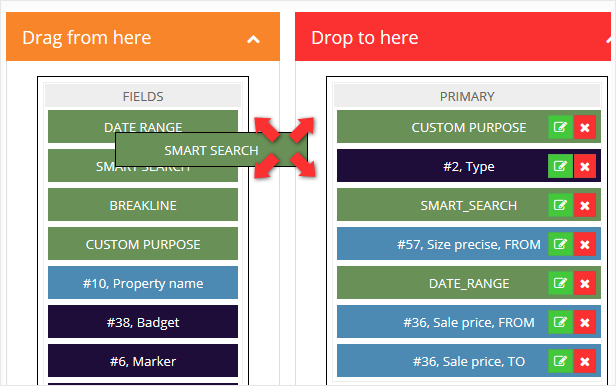Edit #57, Size precise, FROM field
Screen dimensions: 616x386
coord(561,244)
